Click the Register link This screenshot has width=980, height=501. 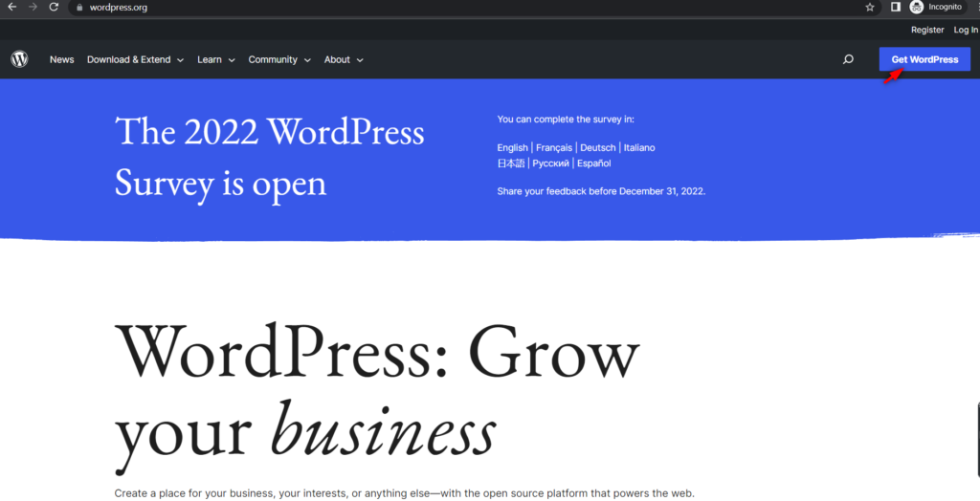pos(926,30)
